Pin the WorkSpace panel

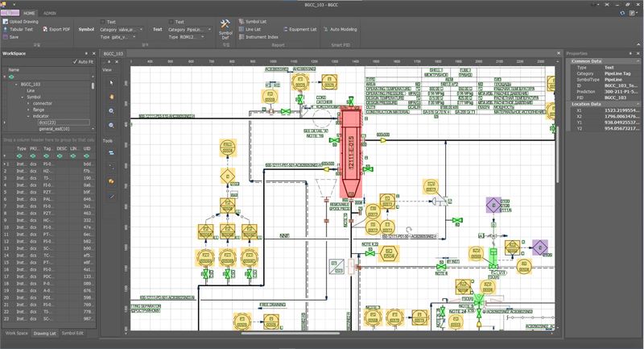coord(86,53)
